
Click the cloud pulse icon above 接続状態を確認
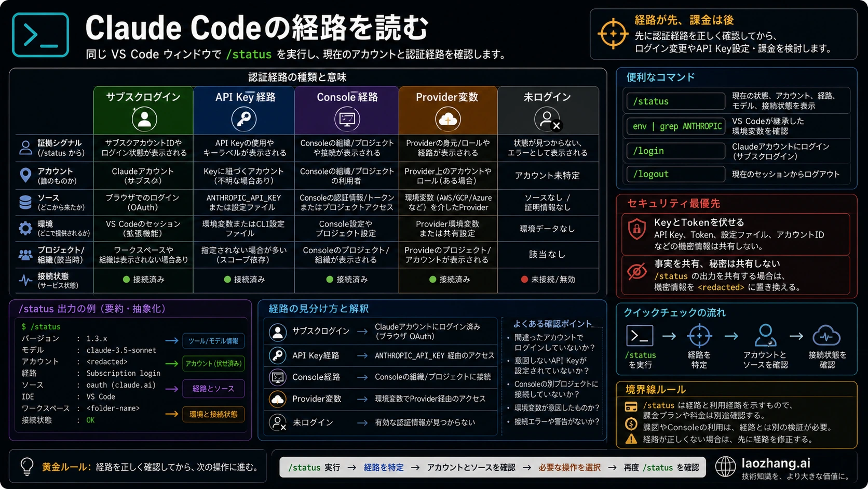click(826, 336)
